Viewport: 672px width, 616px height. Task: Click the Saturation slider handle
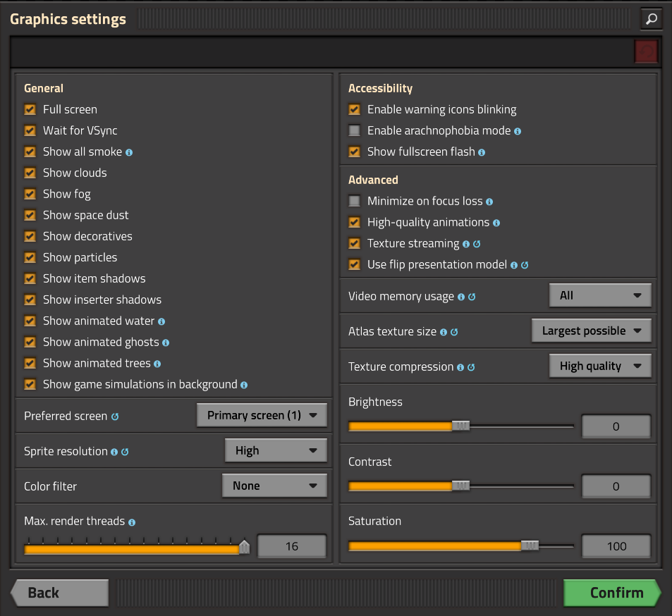coord(530,546)
